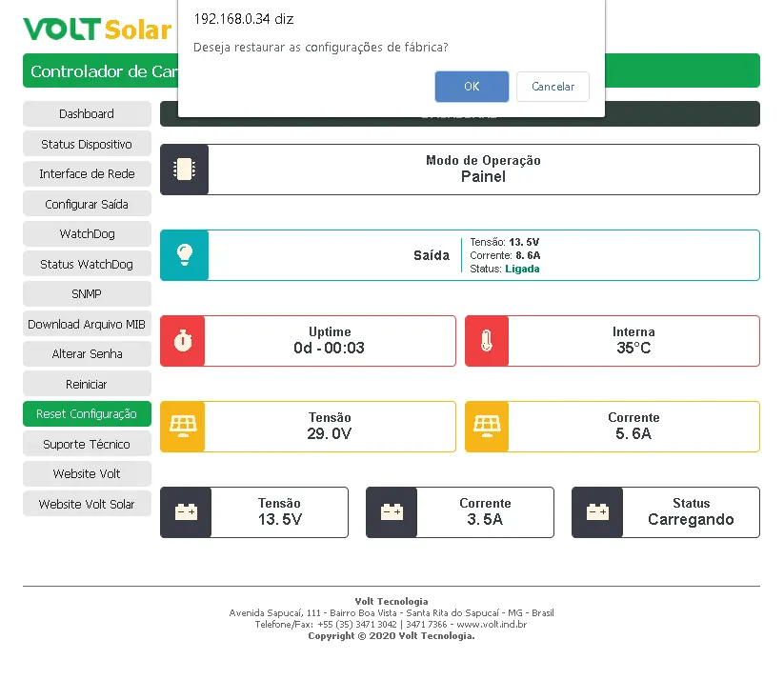784x680 pixels.
Task: Click the stopwatch Uptime icon
Action: tap(183, 341)
